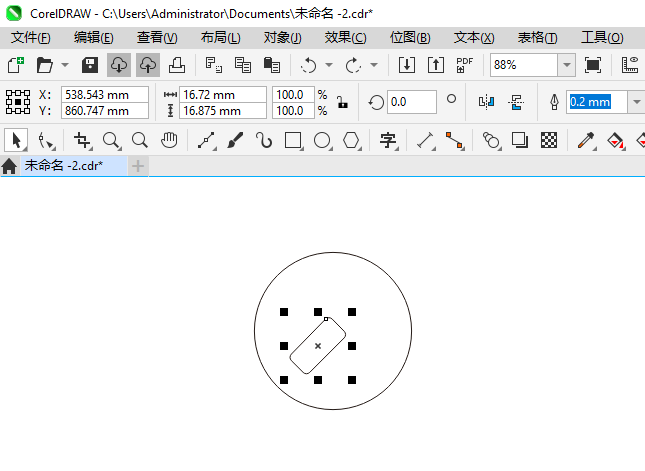Click the Open folder icon

44,65
